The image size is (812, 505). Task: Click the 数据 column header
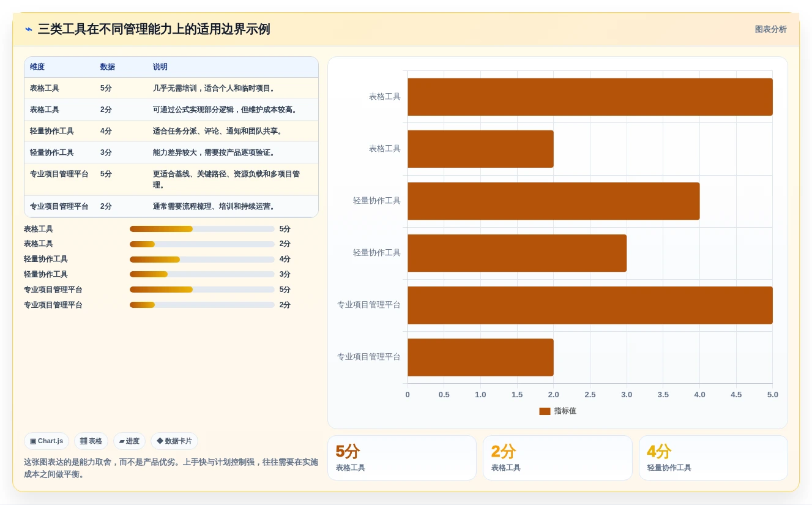pyautogui.click(x=108, y=67)
